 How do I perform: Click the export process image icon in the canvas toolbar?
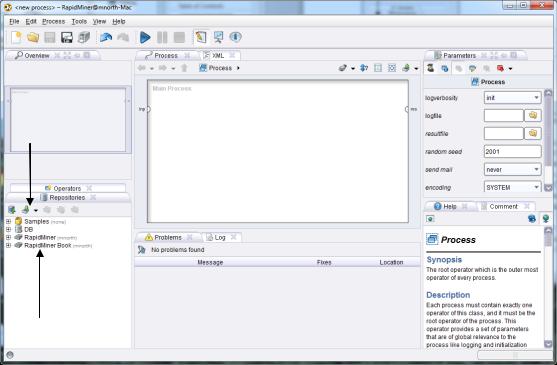pyautogui.click(x=406, y=68)
